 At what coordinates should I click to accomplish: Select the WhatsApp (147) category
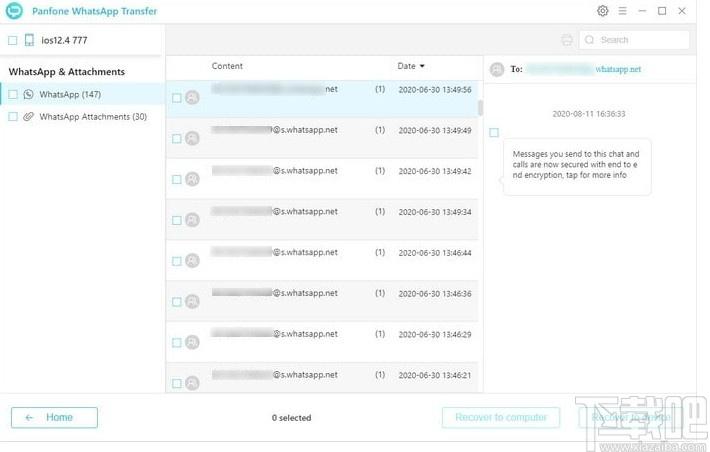click(70, 94)
